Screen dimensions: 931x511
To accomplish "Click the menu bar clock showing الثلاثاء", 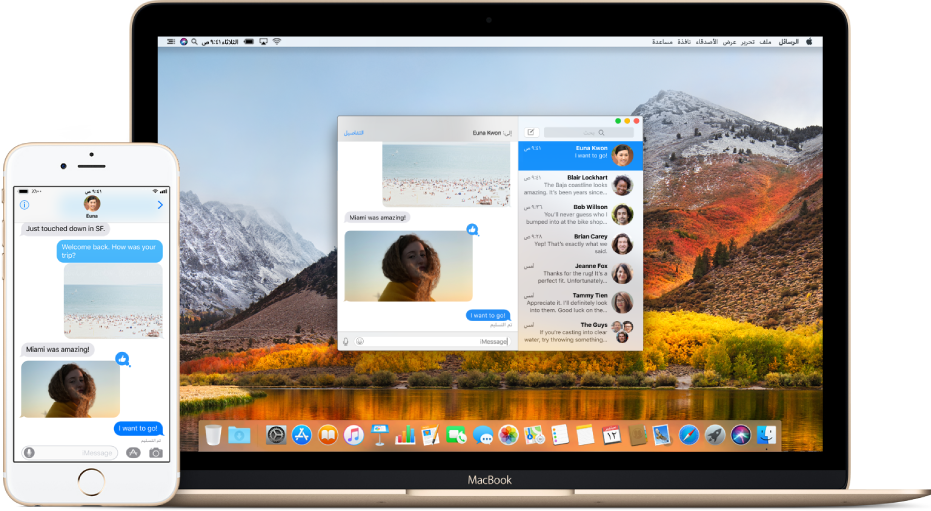I will coord(220,42).
